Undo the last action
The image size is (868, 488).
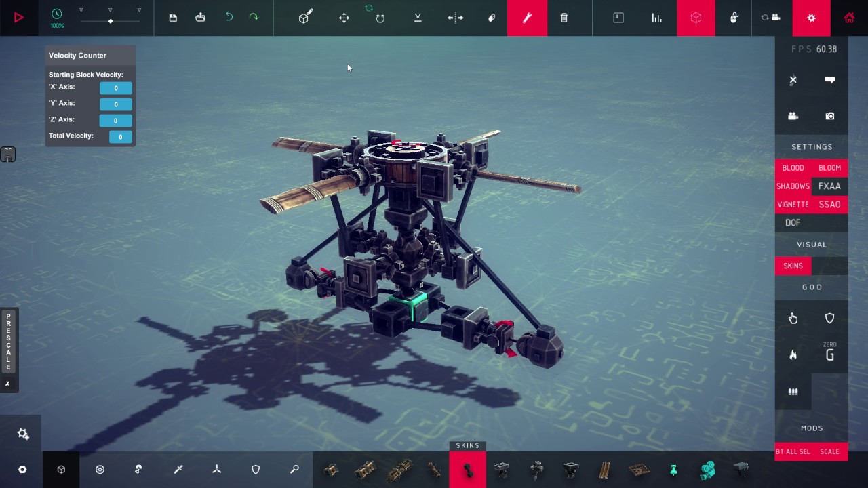point(229,17)
